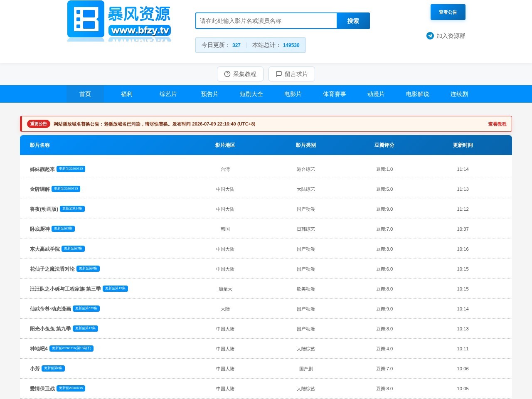Click the 豆瓣:1.0 rating cell
532x399 pixels.
(384, 169)
